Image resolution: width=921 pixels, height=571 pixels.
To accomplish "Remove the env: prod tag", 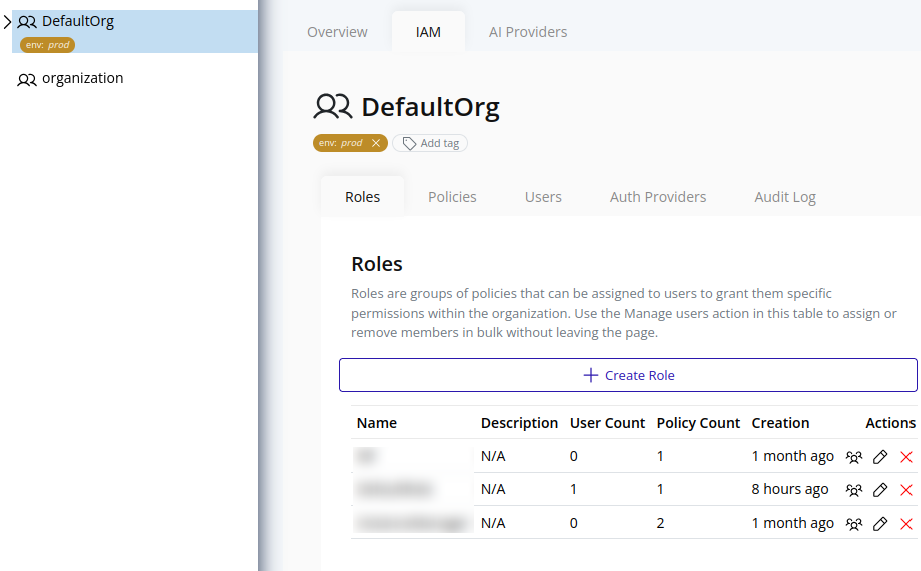I will [x=376, y=143].
